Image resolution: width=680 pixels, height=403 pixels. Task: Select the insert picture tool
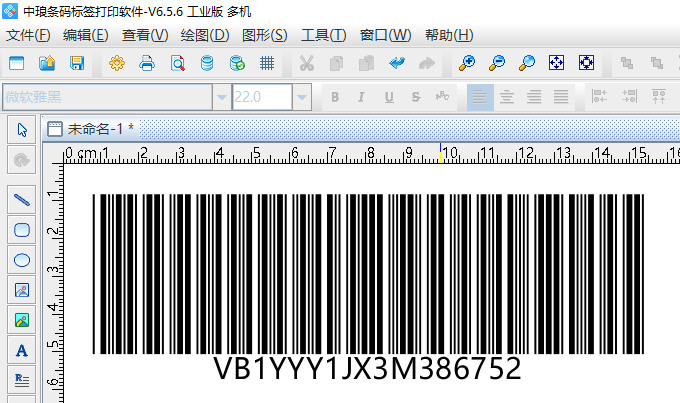click(x=22, y=289)
